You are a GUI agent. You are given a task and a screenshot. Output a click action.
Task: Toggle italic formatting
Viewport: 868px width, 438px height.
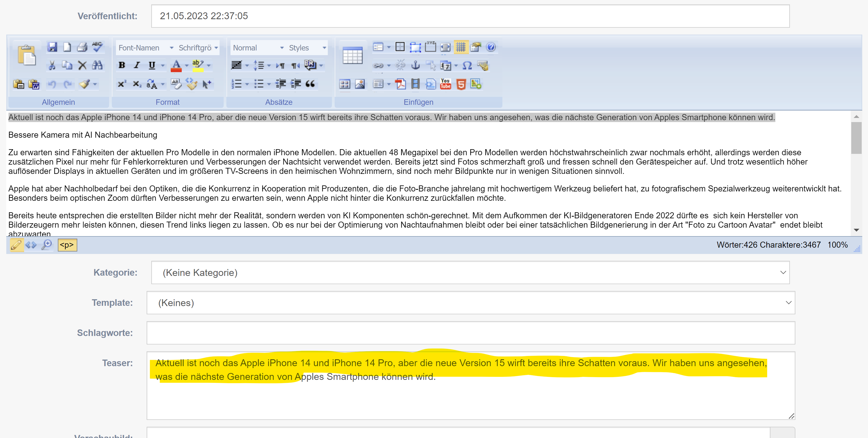click(137, 65)
